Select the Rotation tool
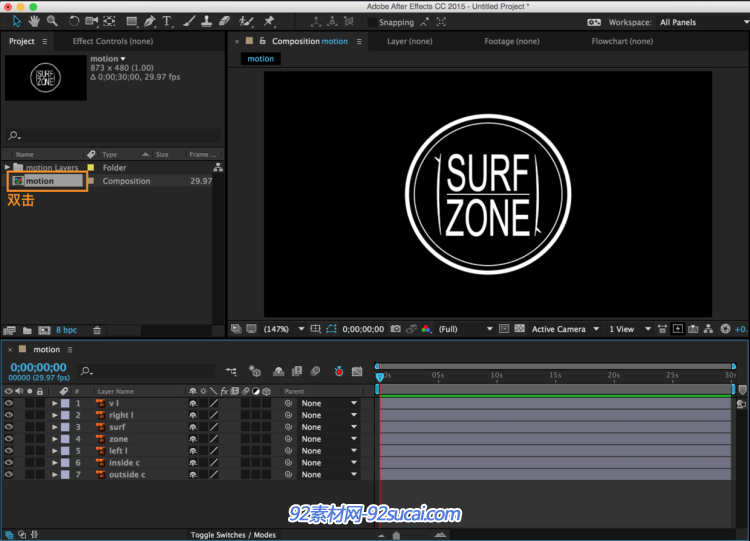Screen dimensions: 750x541 [74, 22]
